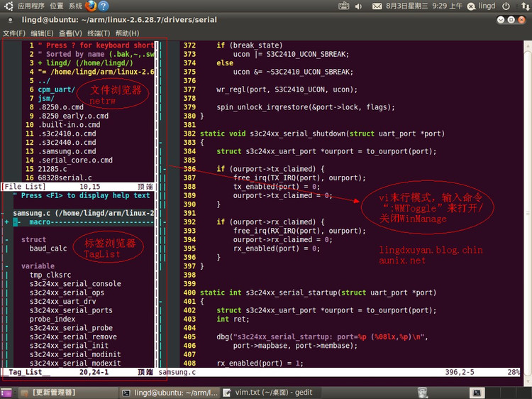Click the __Tag_List__ status line

(77, 372)
